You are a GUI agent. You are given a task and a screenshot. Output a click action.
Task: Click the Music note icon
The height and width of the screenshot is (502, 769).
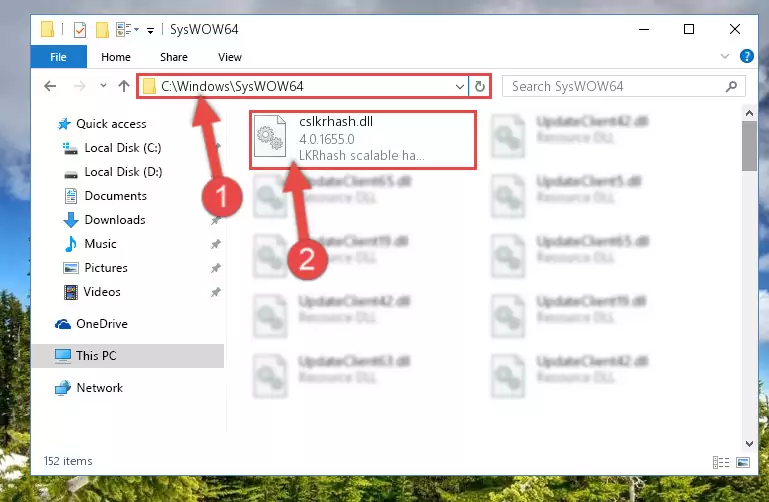(71, 244)
